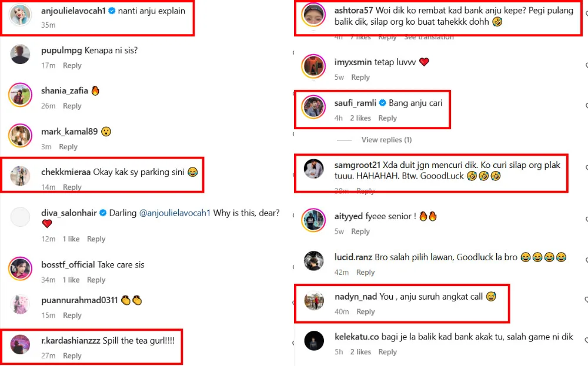The image size is (588, 366).
Task: Click the username chekkmieraa
Action: (66, 173)
